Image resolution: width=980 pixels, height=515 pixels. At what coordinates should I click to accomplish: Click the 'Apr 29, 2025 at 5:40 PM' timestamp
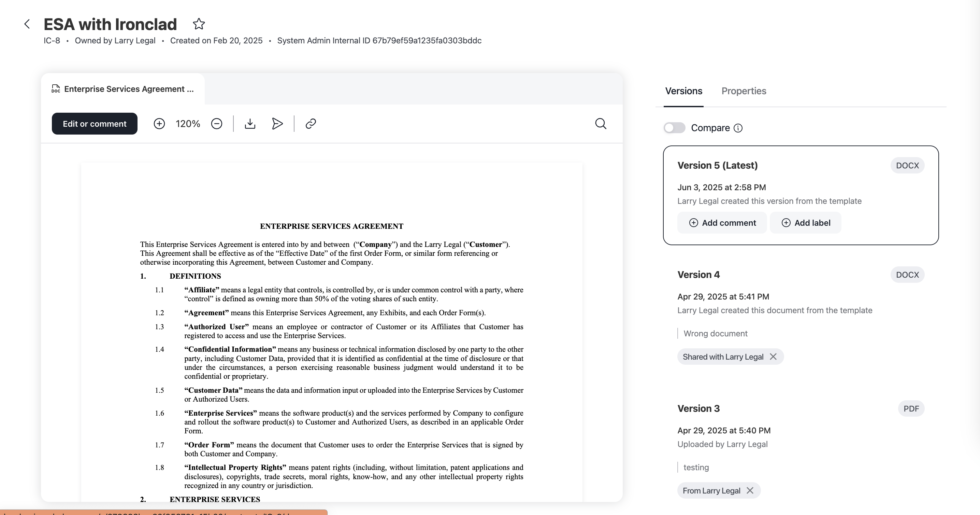point(724,431)
